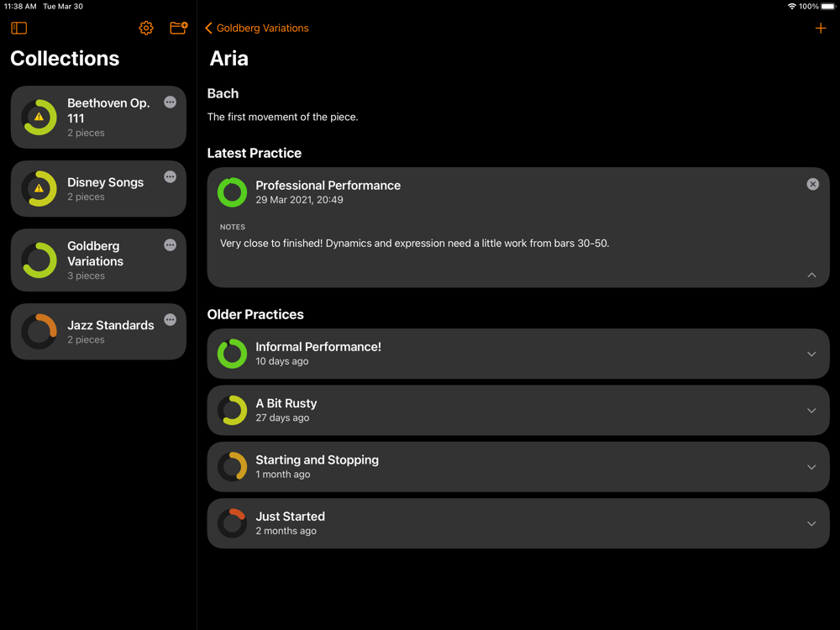840x630 pixels.
Task: Click Goldberg Variations progress ring
Action: tap(39, 260)
